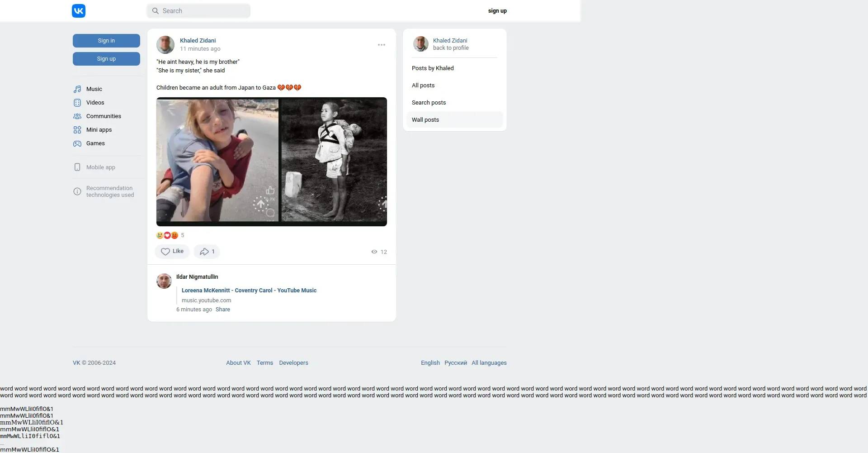This screenshot has height=453, width=868.
Task: Click the Sign in button
Action: click(106, 41)
